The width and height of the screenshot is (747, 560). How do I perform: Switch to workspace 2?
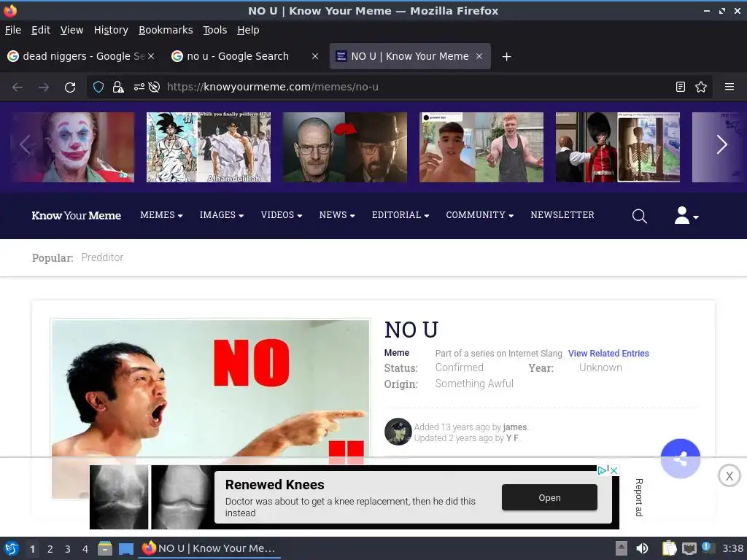[x=50, y=549]
